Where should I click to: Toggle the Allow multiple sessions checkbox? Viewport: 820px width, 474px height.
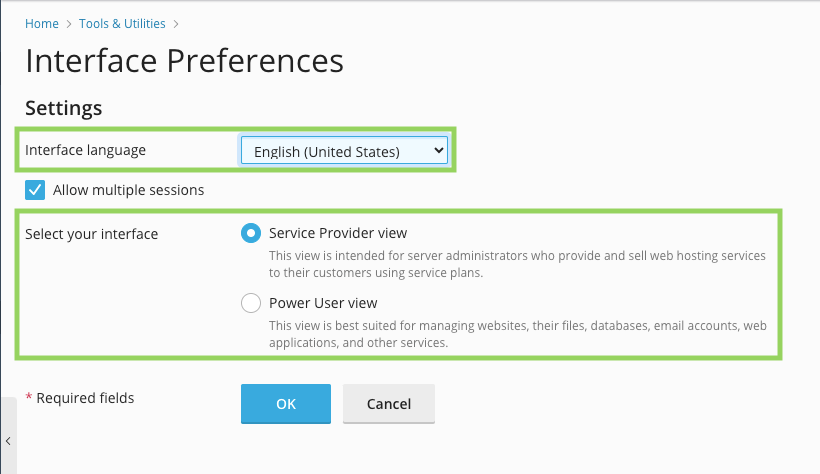pyautogui.click(x=35, y=190)
